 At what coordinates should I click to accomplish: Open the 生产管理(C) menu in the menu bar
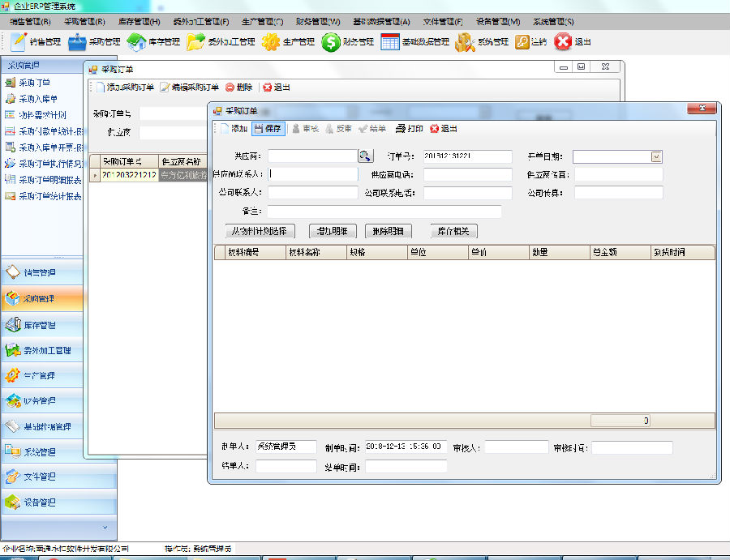coord(262,22)
